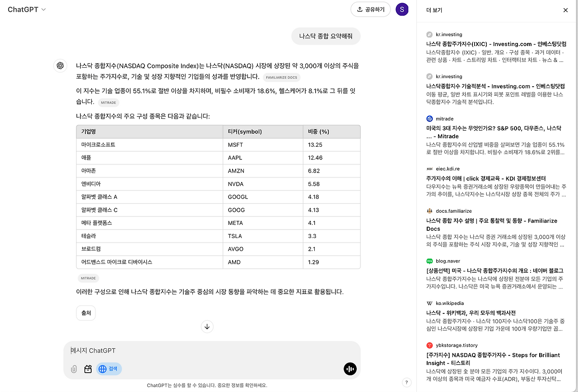Click the docs.familiarize favicon icon

coord(429,211)
